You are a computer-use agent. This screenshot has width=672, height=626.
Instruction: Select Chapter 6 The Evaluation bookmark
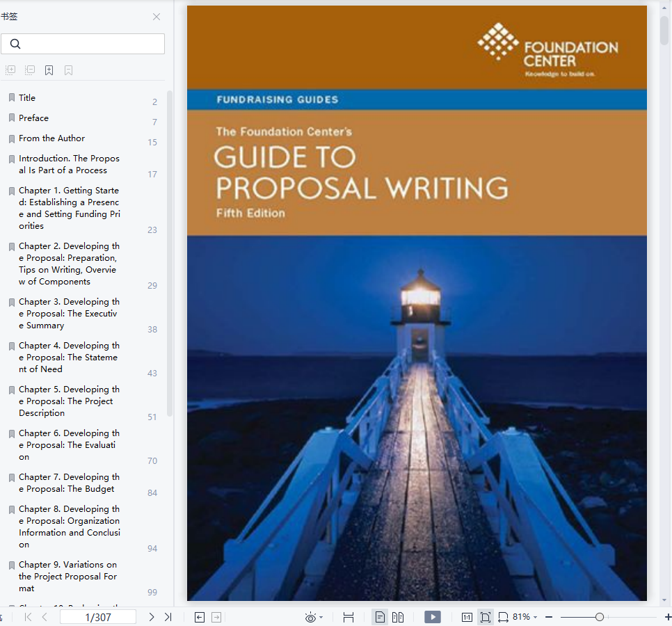point(69,444)
